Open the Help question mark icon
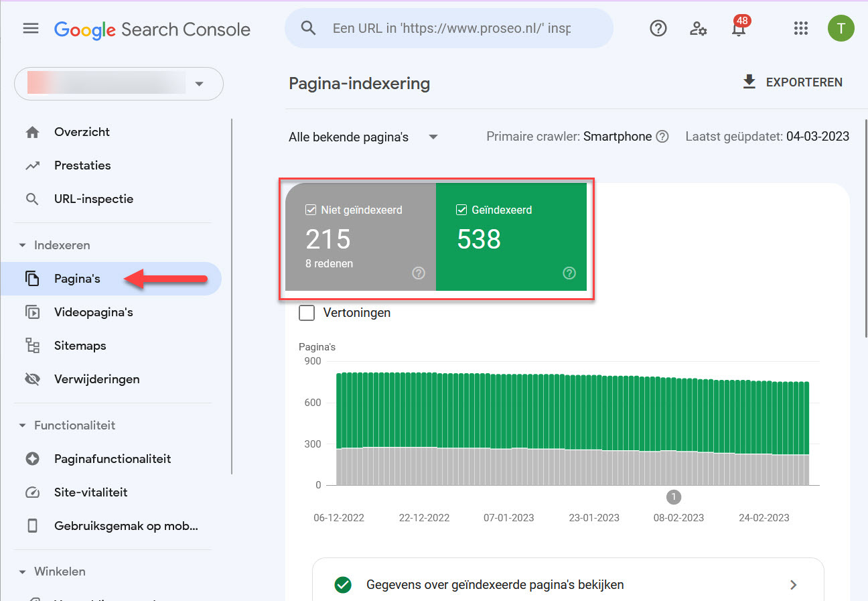Image resolution: width=868 pixels, height=601 pixels. [658, 29]
